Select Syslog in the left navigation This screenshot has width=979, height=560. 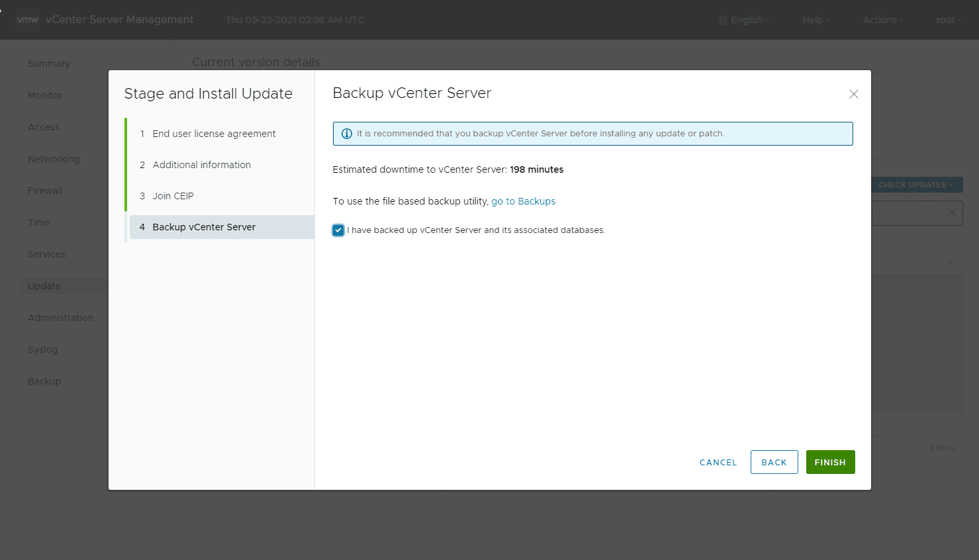coord(42,350)
